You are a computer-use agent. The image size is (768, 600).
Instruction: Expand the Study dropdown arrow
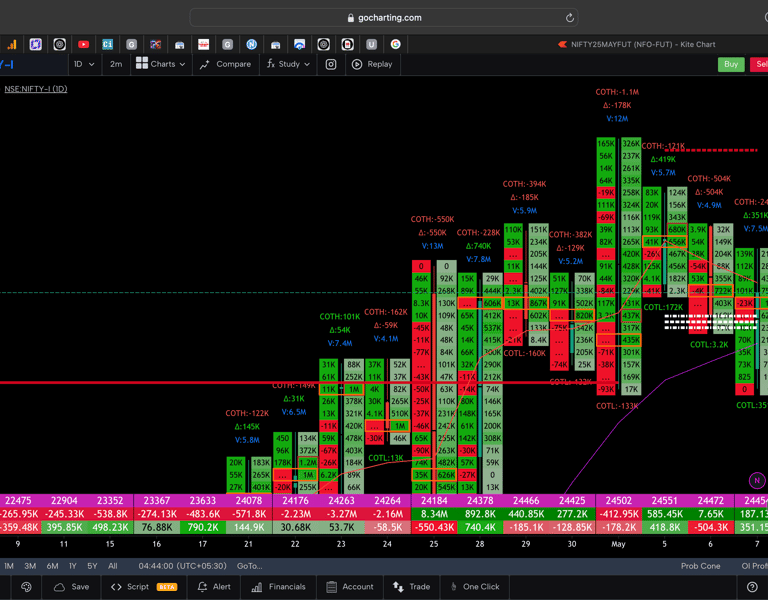[x=307, y=64]
